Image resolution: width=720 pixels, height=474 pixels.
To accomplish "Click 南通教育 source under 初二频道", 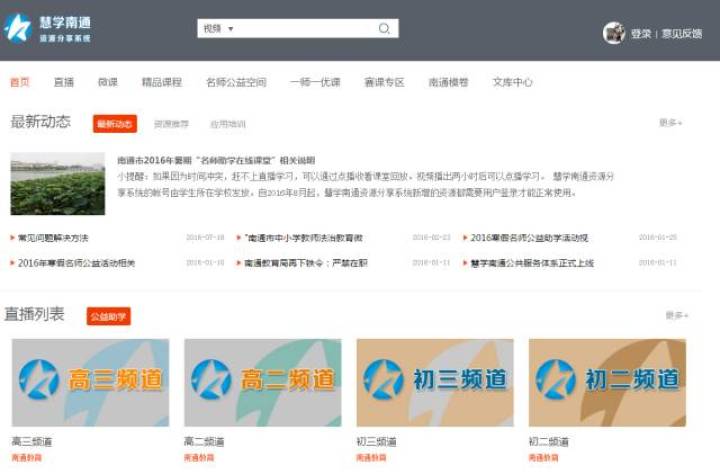I will coord(544,457).
